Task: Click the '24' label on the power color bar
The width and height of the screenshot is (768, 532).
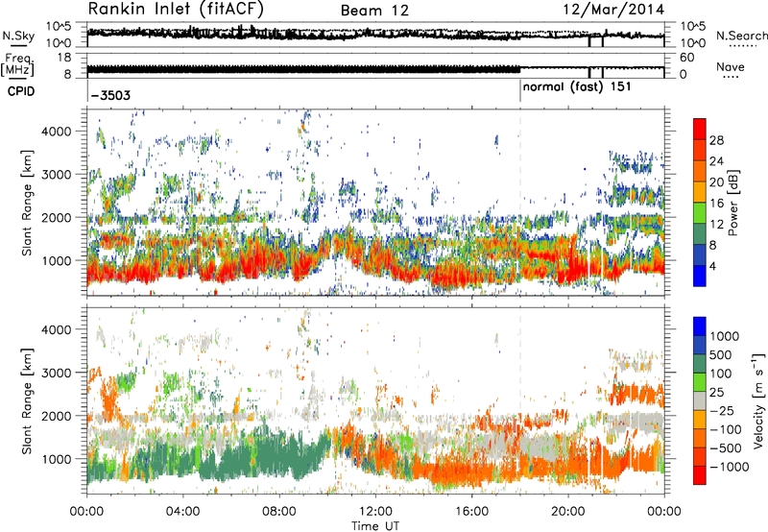Action: pyautogui.click(x=716, y=161)
